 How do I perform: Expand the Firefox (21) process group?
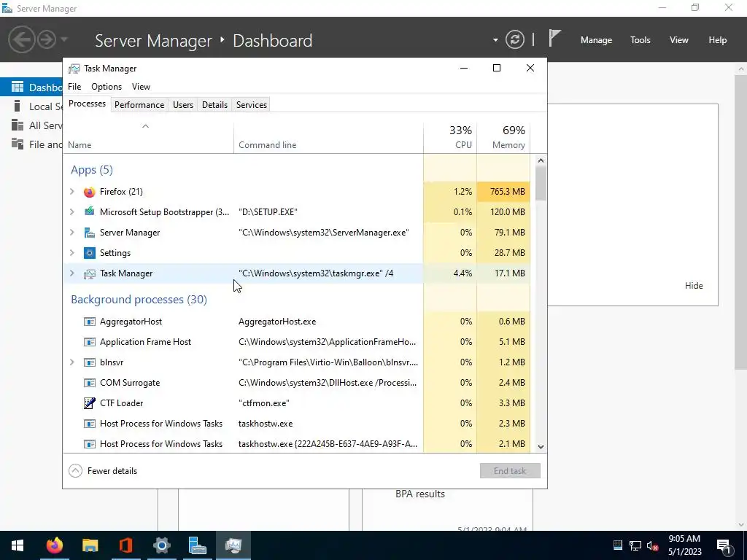click(x=72, y=192)
